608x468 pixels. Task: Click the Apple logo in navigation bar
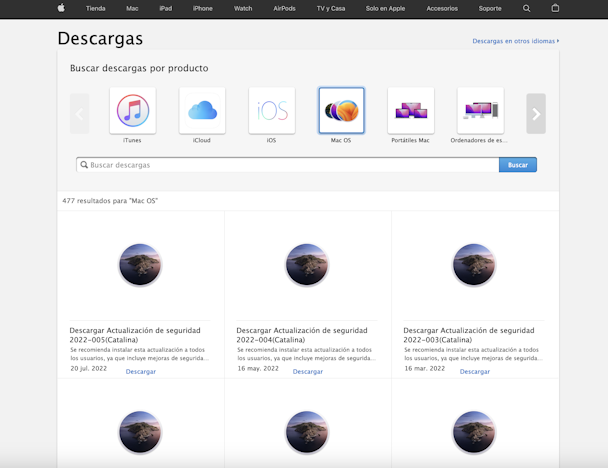pos(61,8)
